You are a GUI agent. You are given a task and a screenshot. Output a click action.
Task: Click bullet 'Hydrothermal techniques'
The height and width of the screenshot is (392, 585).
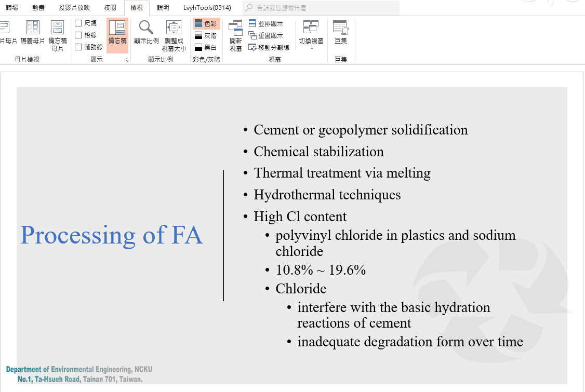(327, 195)
